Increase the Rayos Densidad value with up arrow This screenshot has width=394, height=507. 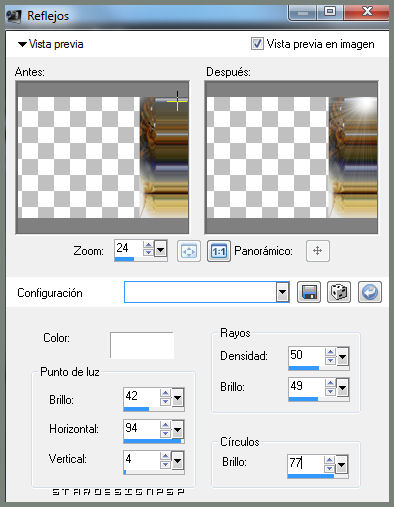(330, 352)
